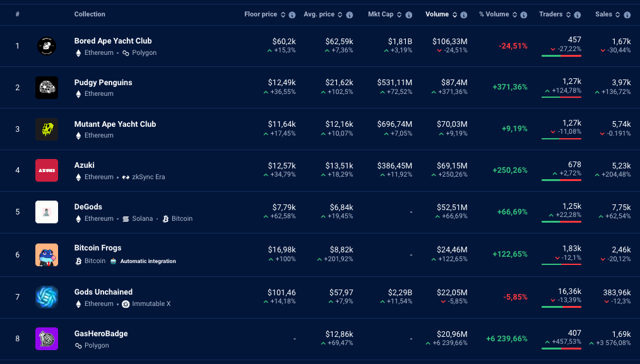Open the GasHeroBadge collection page

[x=101, y=333]
